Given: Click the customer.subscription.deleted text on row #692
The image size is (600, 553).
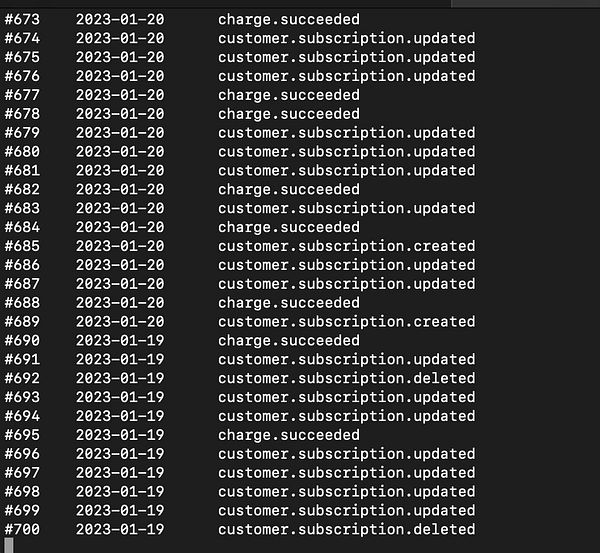Looking at the screenshot, I should click(346, 378).
